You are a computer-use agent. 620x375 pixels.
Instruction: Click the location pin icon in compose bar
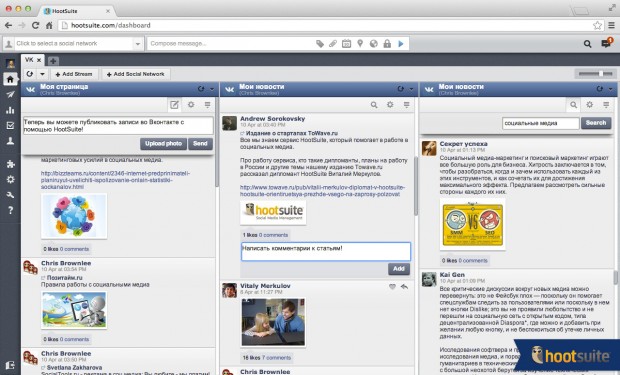click(360, 44)
